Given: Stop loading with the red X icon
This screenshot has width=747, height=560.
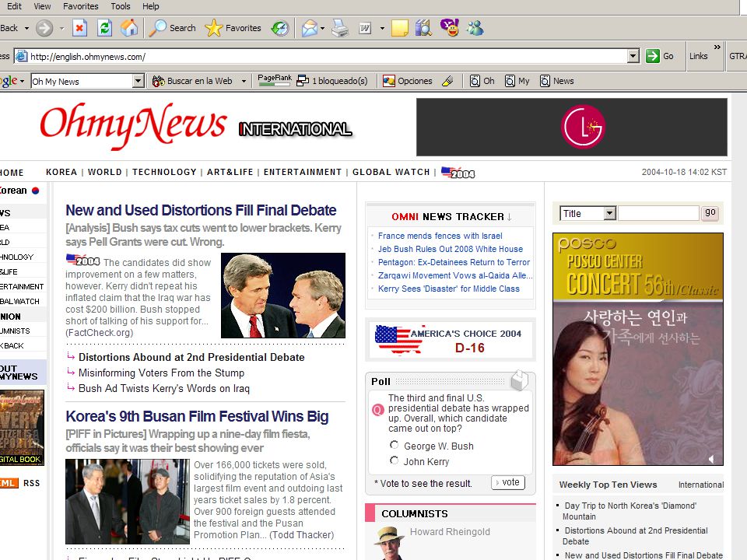Looking at the screenshot, I should (x=79, y=28).
